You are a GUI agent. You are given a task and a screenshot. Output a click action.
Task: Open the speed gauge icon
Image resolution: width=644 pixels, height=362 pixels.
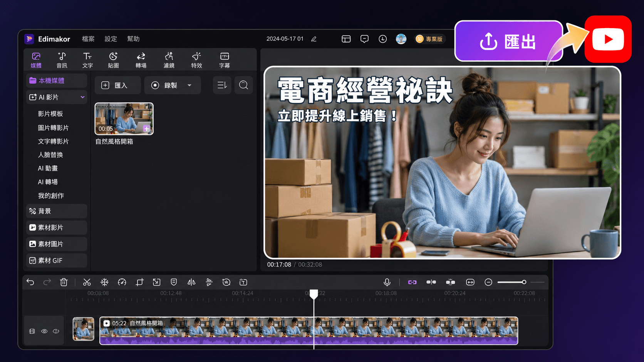click(122, 282)
